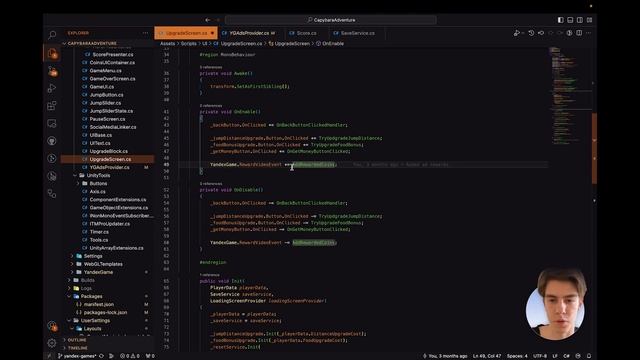The height and width of the screenshot is (360, 640).
Task: Click the editor minimap
Action: [569, 96]
